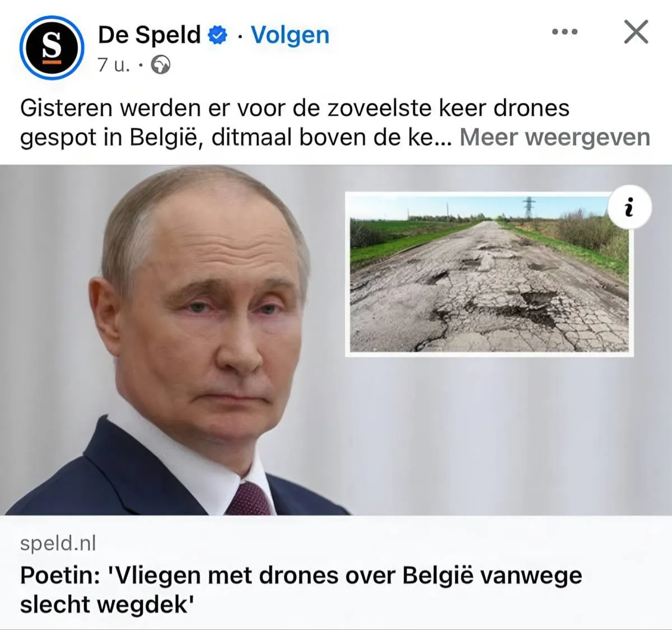672x630 pixels.
Task: Click the electricity pylon in the road photo
Action: pyautogui.click(x=529, y=207)
